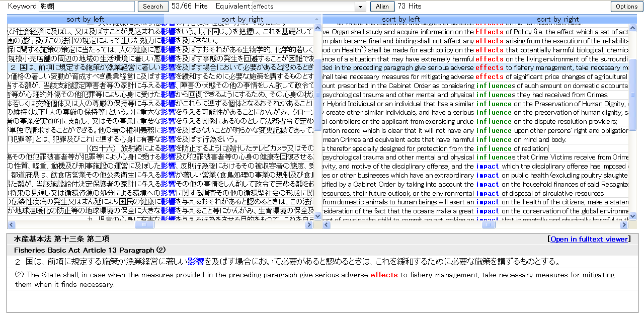Select row "effects of significant price changes"

click(x=475, y=76)
